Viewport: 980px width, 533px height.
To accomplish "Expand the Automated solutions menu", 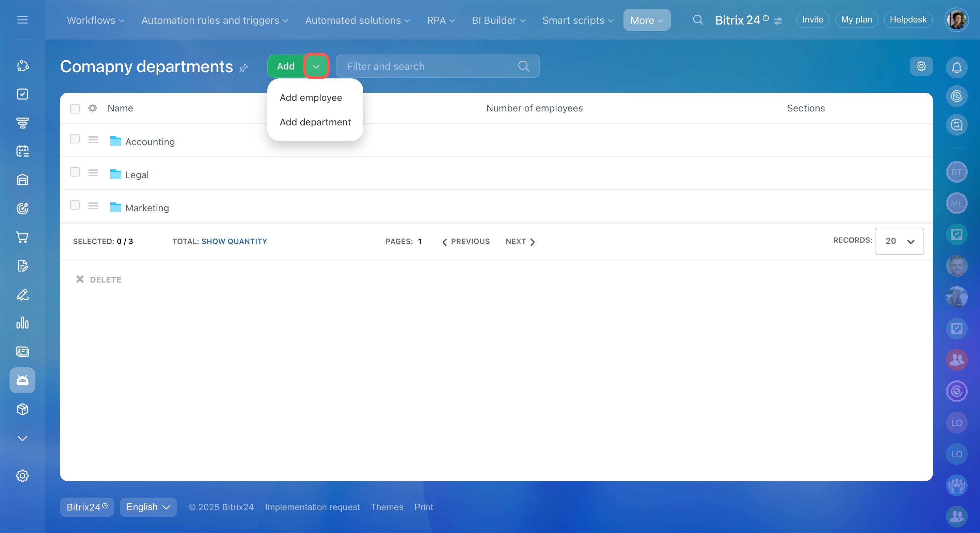I will 357,20.
